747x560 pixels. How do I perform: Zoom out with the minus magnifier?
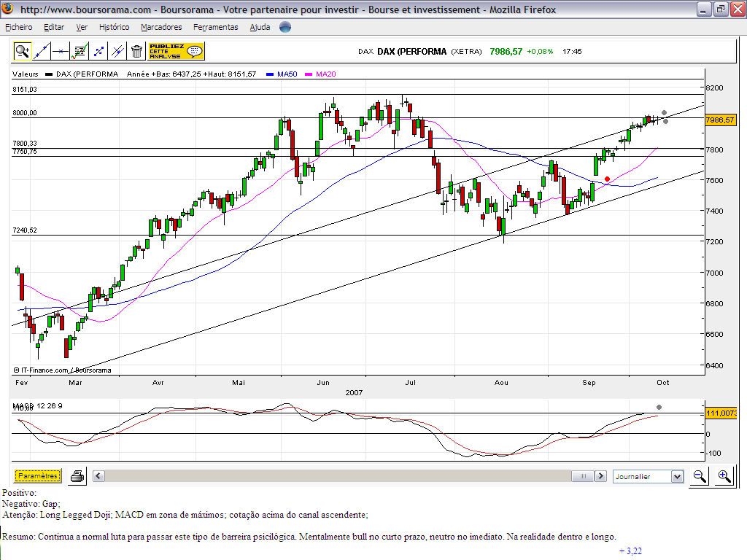[700, 476]
